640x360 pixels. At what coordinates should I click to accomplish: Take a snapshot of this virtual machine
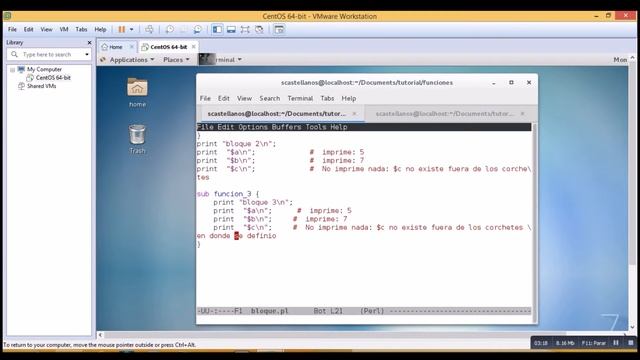tap(169, 29)
